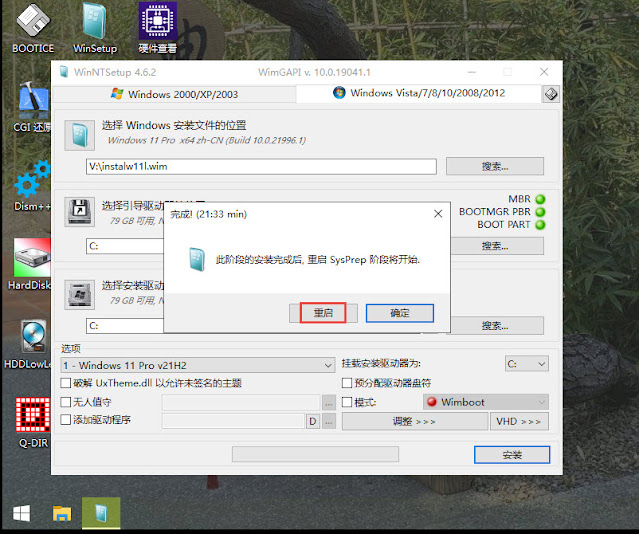Open File Explorer from taskbar
639x534 pixels.
(62, 514)
